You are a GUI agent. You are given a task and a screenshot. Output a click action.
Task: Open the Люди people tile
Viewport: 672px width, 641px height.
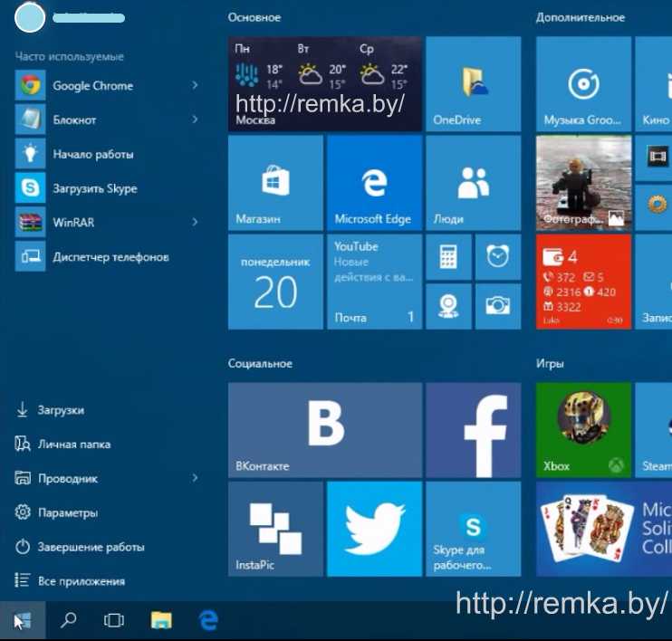tap(473, 183)
